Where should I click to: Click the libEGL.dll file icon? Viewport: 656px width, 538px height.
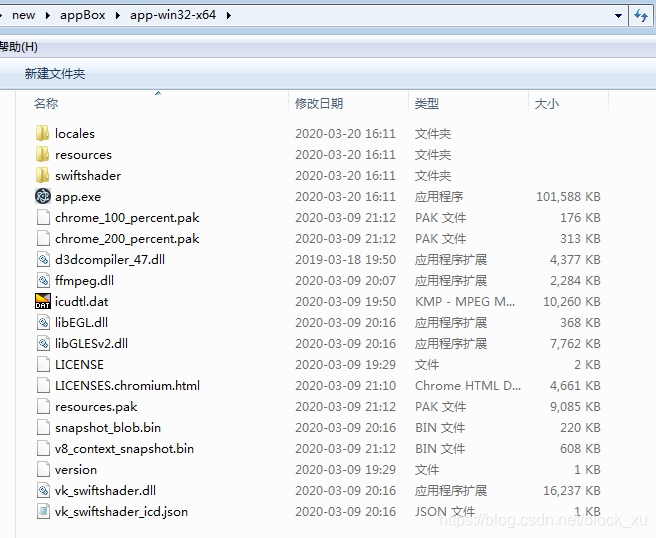pyautogui.click(x=43, y=322)
